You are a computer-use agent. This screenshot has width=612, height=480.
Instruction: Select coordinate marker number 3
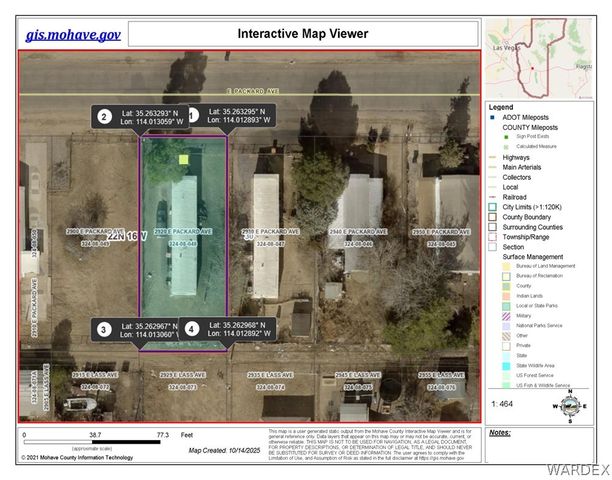click(103, 330)
